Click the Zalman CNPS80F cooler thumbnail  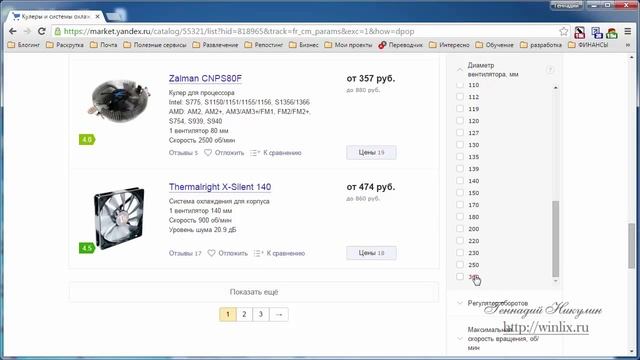pyautogui.click(x=119, y=101)
